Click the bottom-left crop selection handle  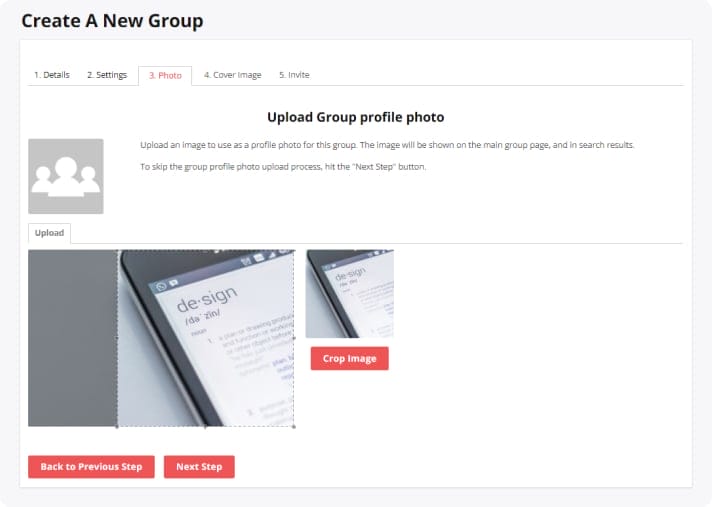coord(118,427)
